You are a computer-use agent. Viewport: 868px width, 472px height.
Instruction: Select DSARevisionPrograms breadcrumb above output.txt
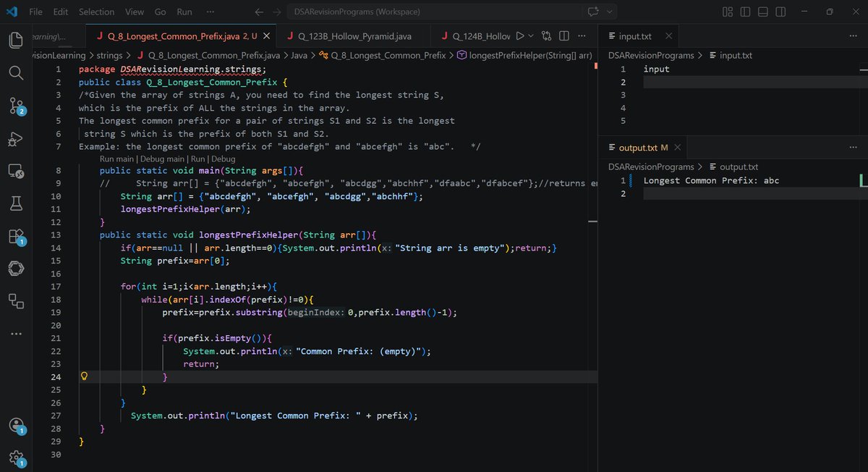click(651, 167)
